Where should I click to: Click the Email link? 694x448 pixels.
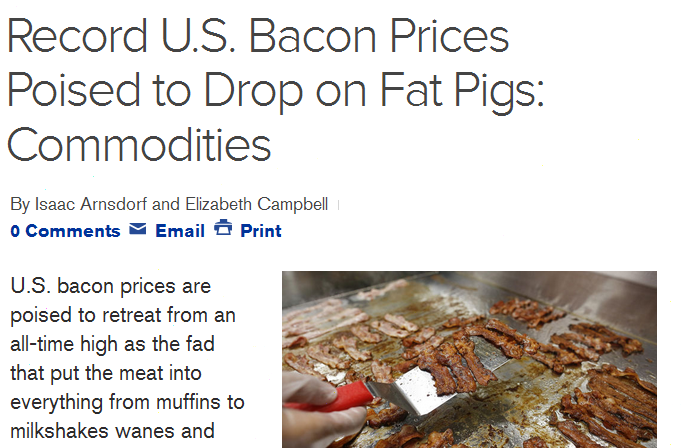pyautogui.click(x=180, y=231)
